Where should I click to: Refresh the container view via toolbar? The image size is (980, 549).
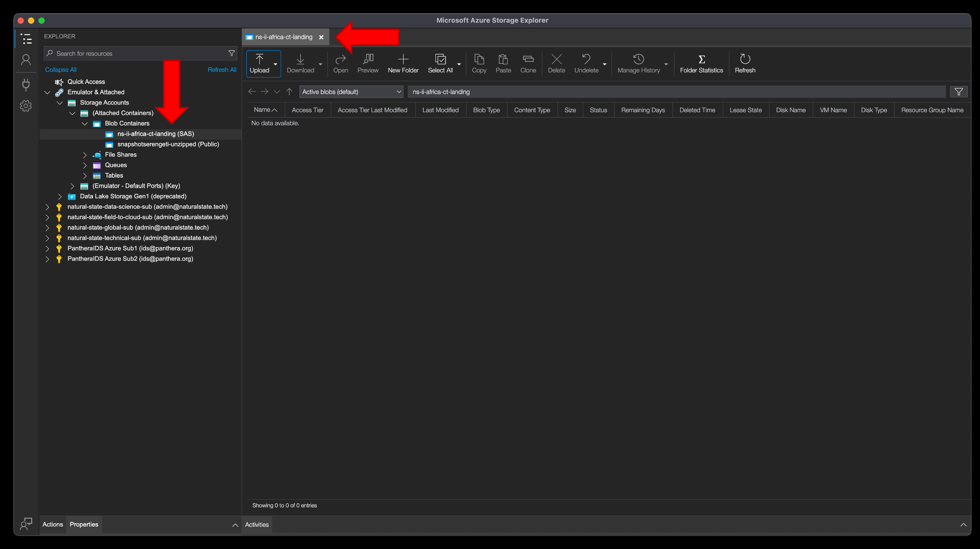point(745,64)
